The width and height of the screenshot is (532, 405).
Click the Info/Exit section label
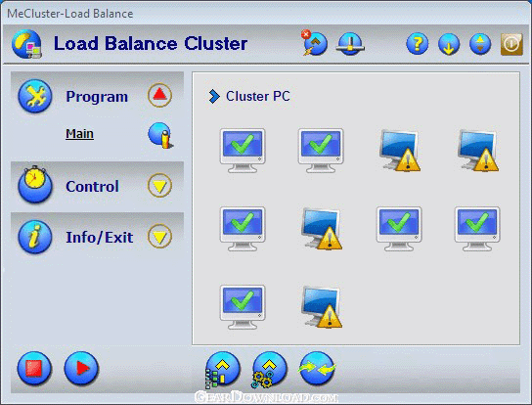click(x=100, y=238)
